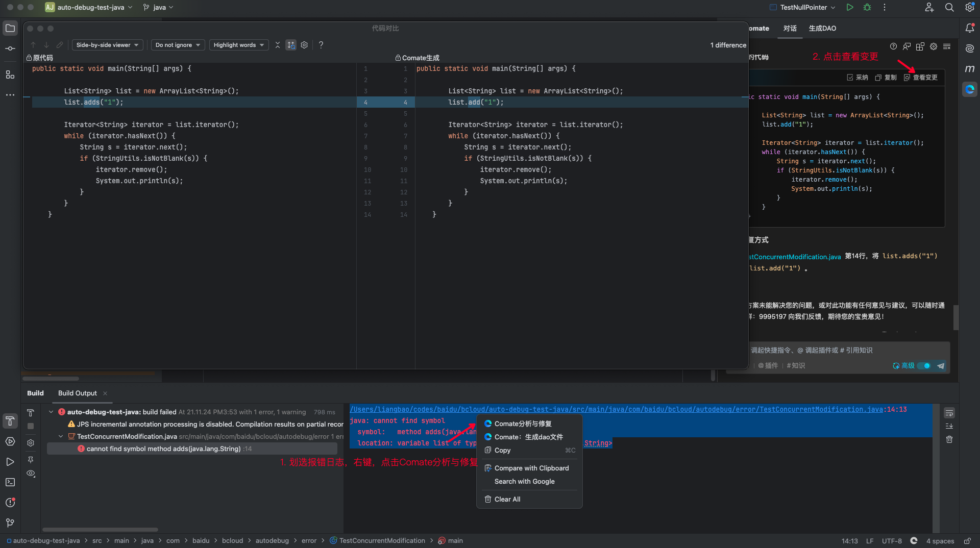
Task: Open the account user icon
Action: pos(929,7)
